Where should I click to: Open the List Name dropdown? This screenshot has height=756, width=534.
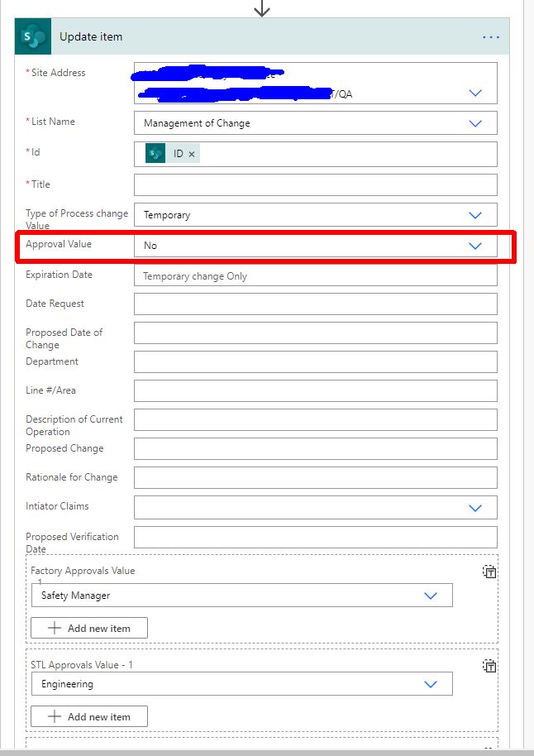pos(475,123)
